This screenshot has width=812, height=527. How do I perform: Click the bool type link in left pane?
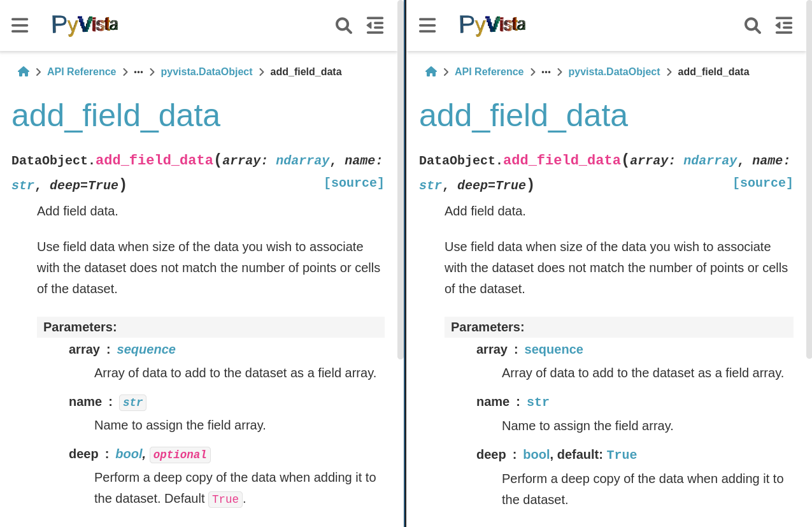pyautogui.click(x=129, y=454)
